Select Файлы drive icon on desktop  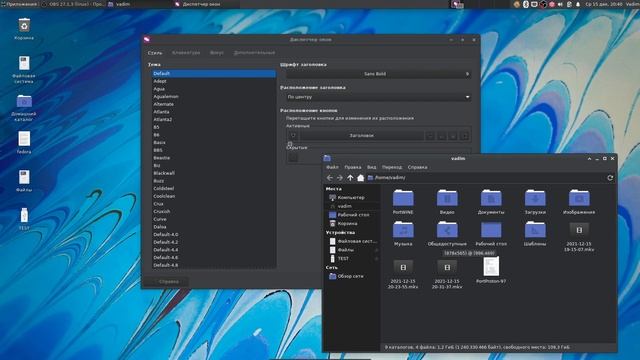[24, 180]
